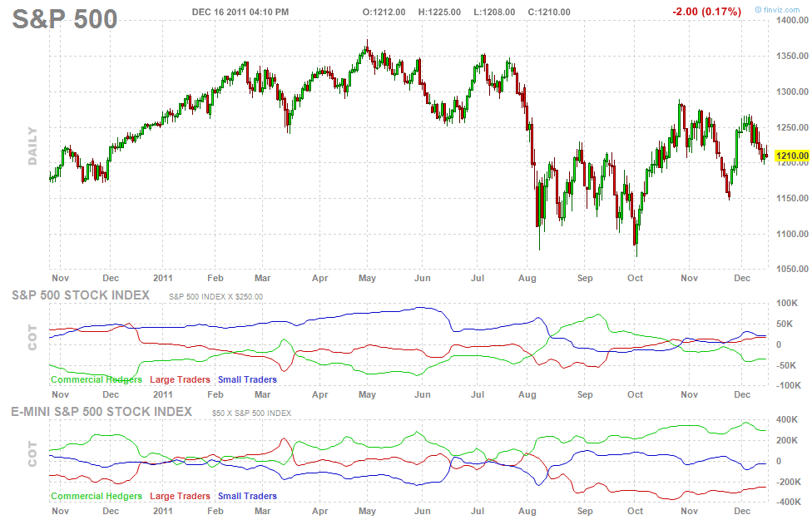This screenshot has width=812, height=520.
Task: Click the "E-MINI S&P 500 STOCK INDEX" heading
Action: [x=101, y=412]
